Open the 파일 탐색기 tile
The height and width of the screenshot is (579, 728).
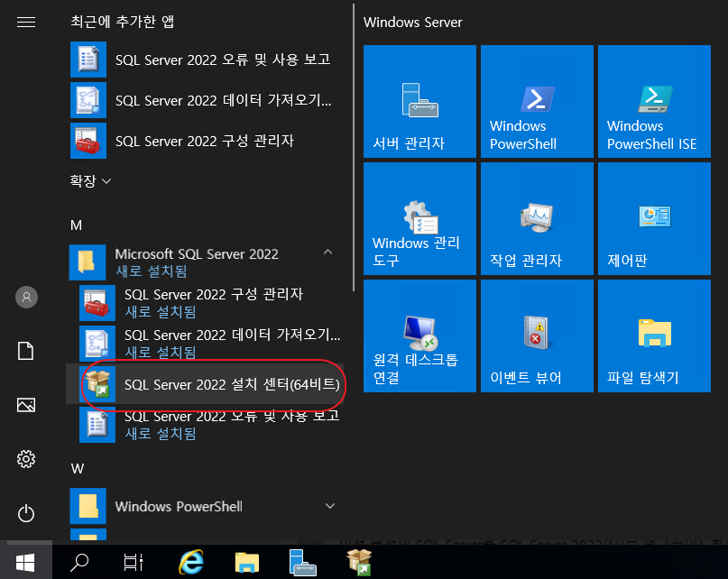point(654,335)
